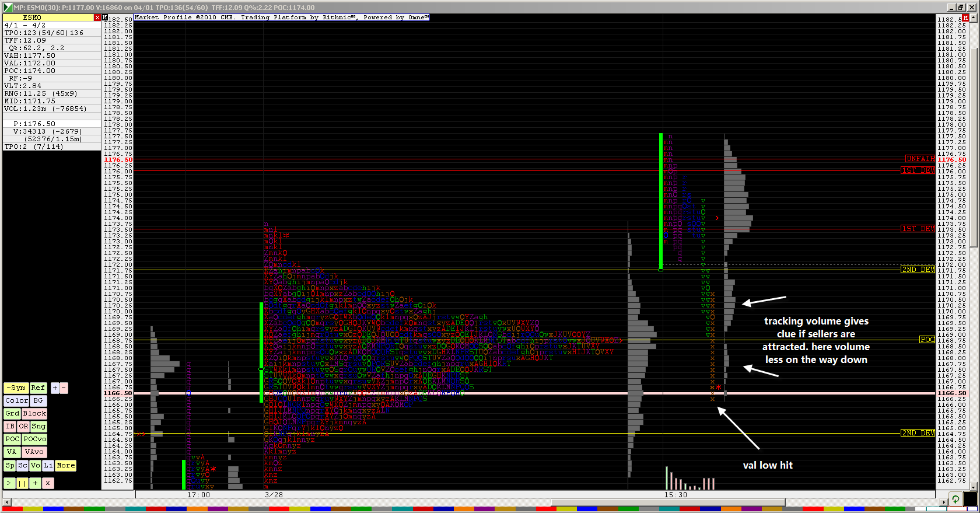Click the POC:1174.00 value row

(52, 71)
